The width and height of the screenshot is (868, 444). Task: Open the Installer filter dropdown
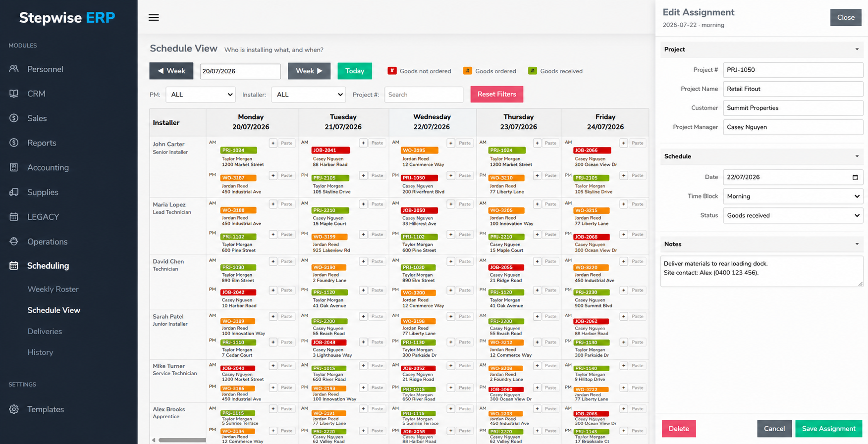tap(308, 95)
